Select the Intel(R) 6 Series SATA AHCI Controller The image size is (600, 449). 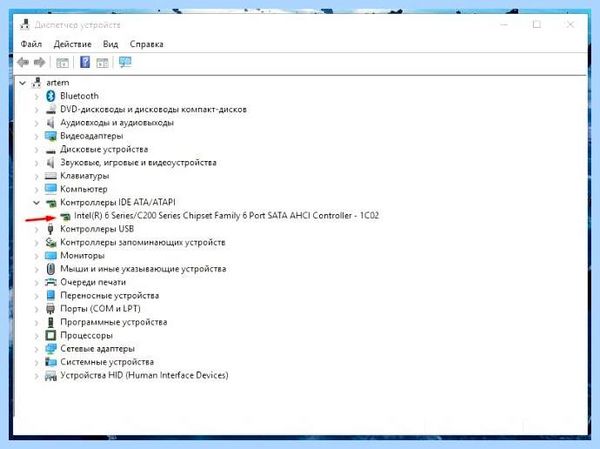coord(227,216)
